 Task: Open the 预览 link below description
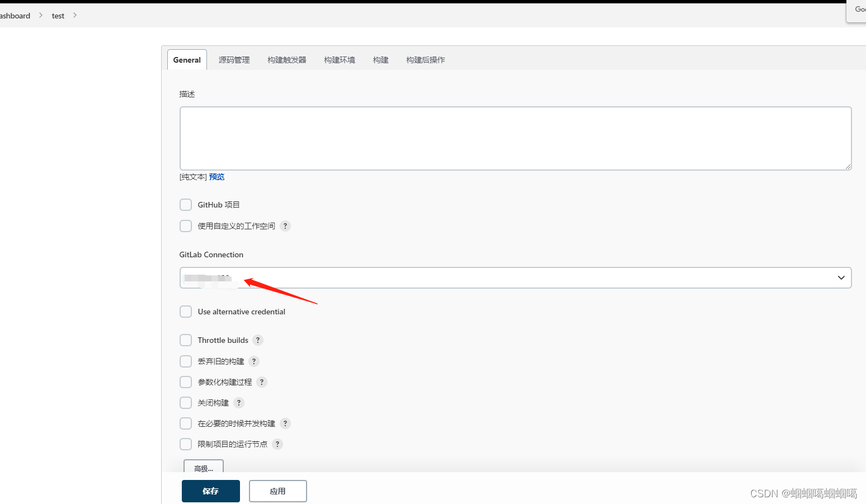pyautogui.click(x=217, y=176)
